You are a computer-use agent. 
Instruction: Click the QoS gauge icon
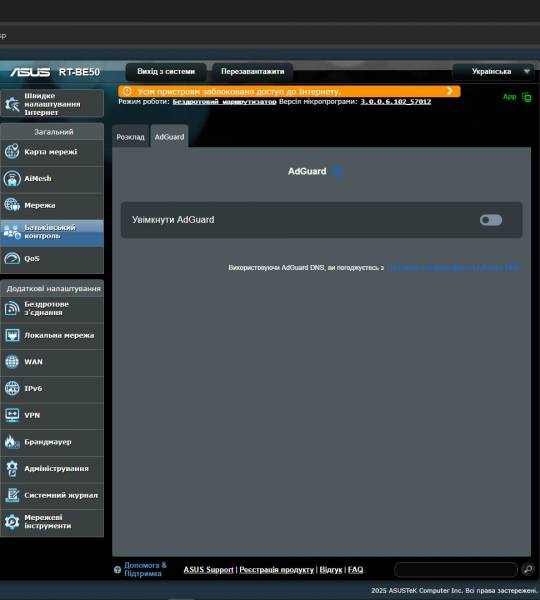coord(12,258)
